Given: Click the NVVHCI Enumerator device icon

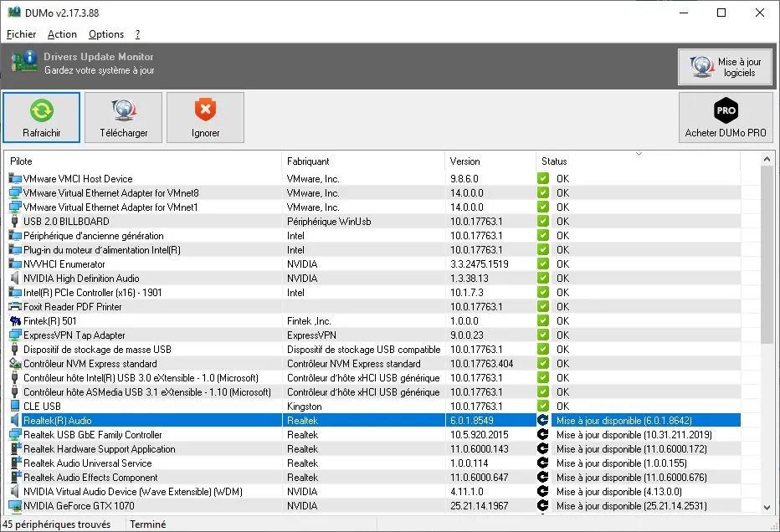Looking at the screenshot, I should [x=15, y=264].
